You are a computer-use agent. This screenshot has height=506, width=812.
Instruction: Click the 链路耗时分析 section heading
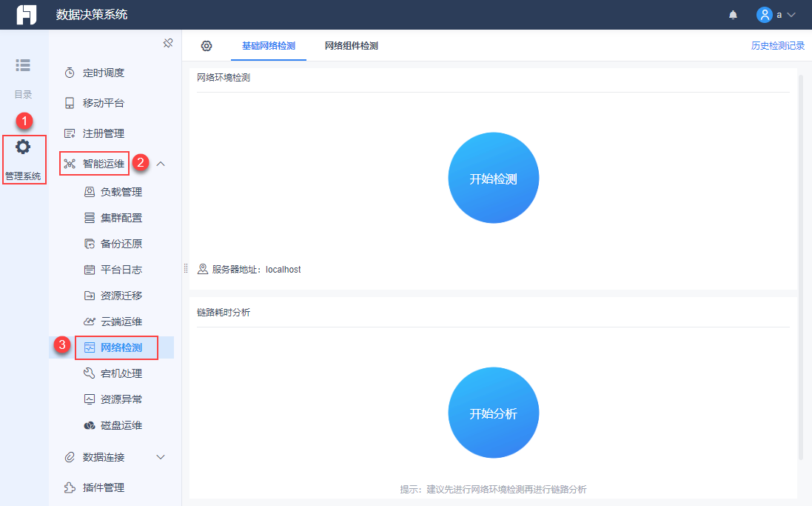pos(224,313)
